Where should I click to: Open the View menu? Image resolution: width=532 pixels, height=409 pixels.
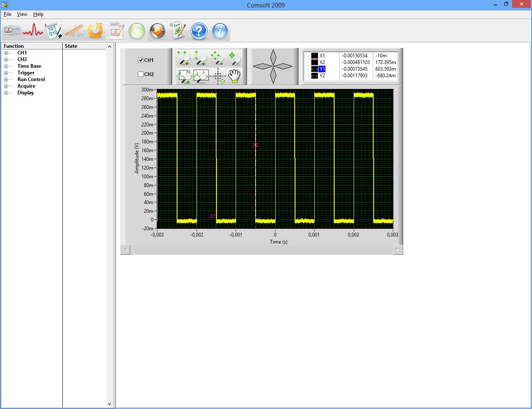point(22,14)
